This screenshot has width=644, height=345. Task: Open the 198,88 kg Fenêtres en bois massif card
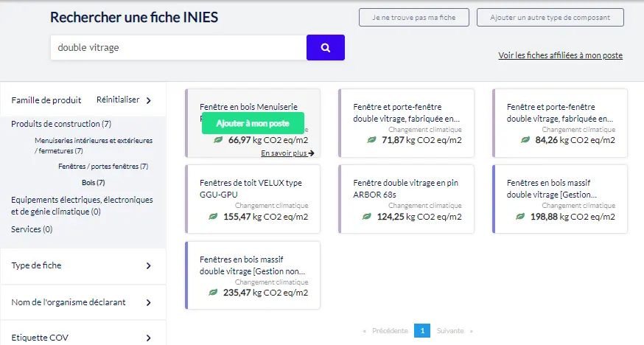[x=560, y=199]
